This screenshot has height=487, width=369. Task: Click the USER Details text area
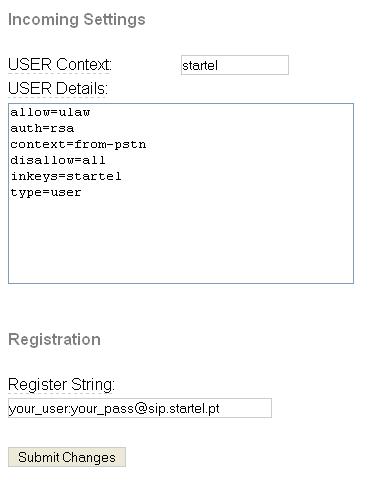click(181, 193)
